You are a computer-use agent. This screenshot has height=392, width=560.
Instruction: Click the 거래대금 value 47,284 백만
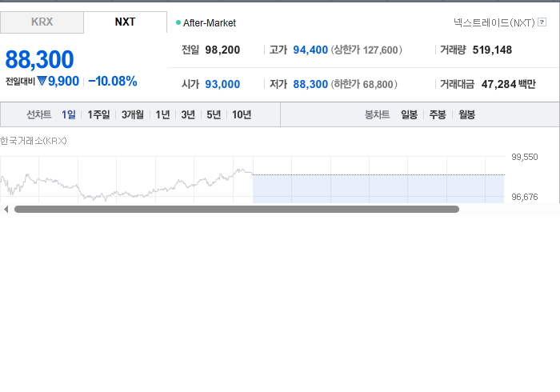[x=509, y=84]
